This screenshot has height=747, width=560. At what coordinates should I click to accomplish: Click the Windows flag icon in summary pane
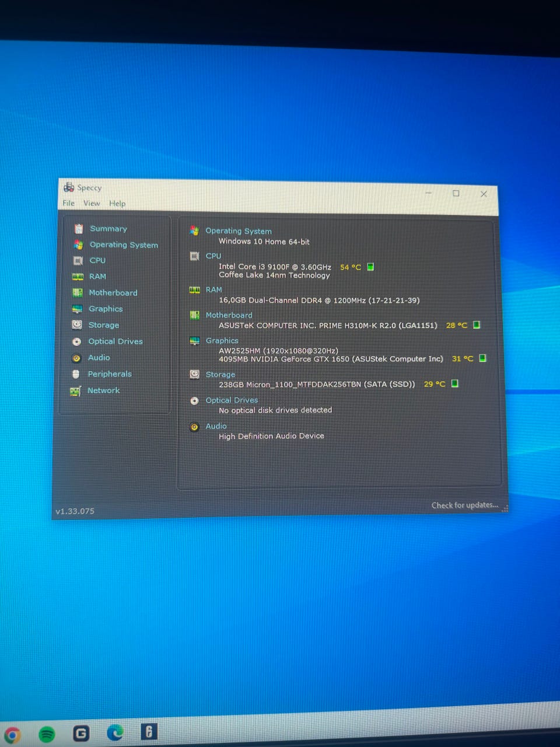[194, 231]
